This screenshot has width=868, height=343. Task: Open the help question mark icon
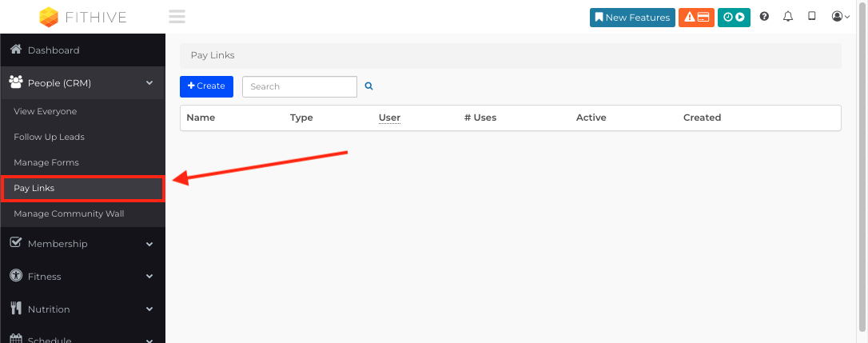(764, 17)
